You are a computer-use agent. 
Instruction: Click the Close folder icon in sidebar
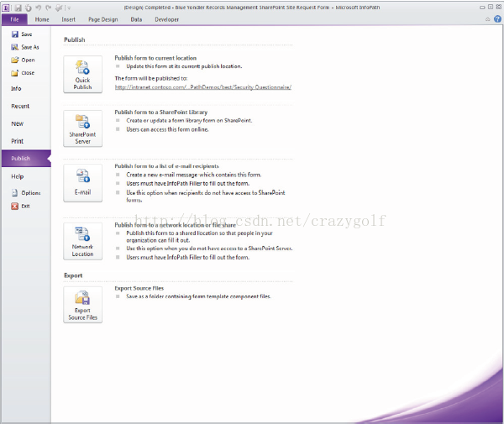[x=15, y=73]
